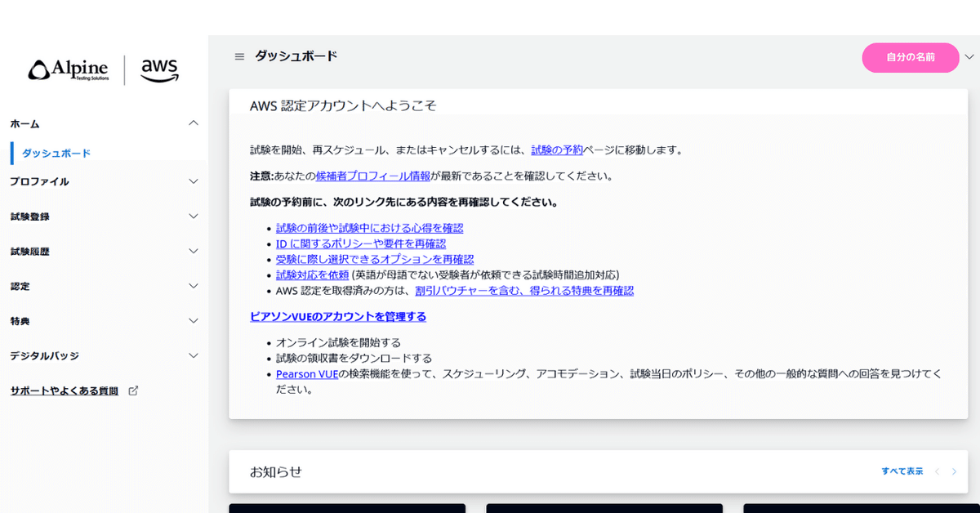The image size is (980, 513).
Task: Expand the 認定 chevron
Action: 194,286
